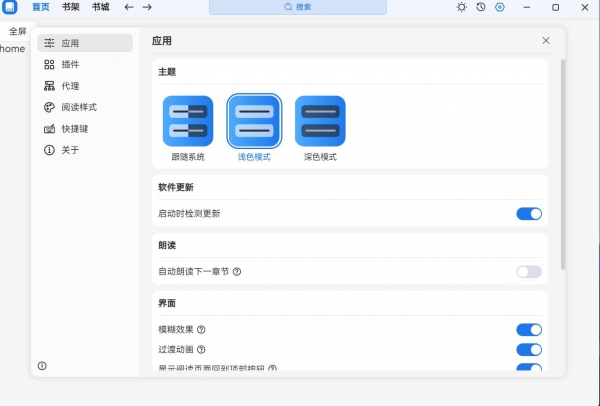Open 关于 settings section
Image resolution: width=600 pixels, height=406 pixels.
85,150
